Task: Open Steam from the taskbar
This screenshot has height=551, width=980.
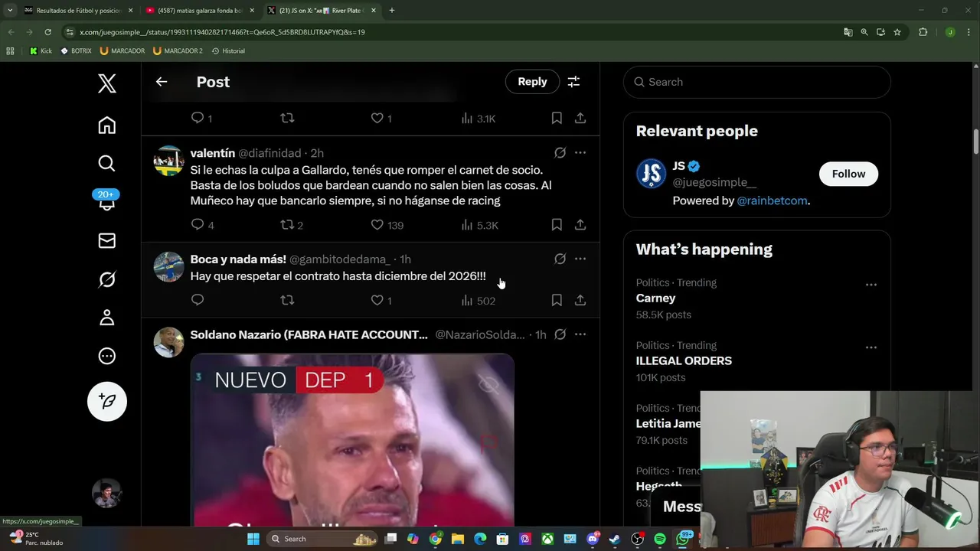Action: click(615, 539)
